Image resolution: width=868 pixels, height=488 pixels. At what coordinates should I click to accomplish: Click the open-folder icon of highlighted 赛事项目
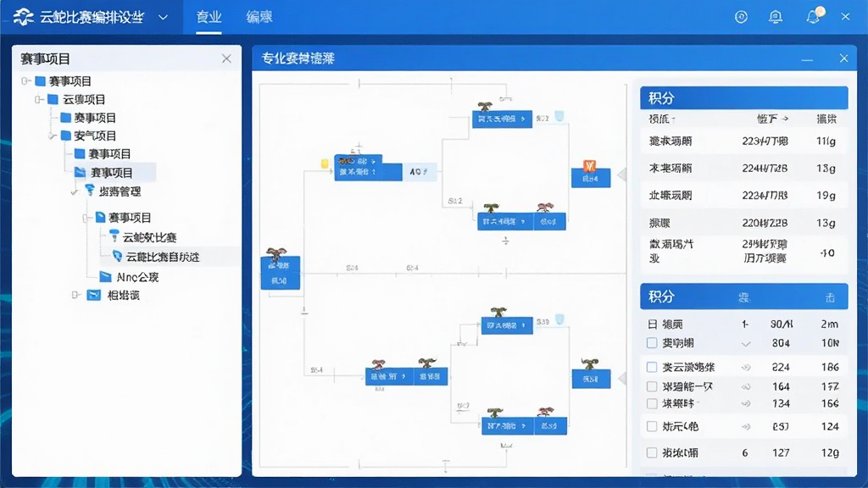(x=80, y=173)
